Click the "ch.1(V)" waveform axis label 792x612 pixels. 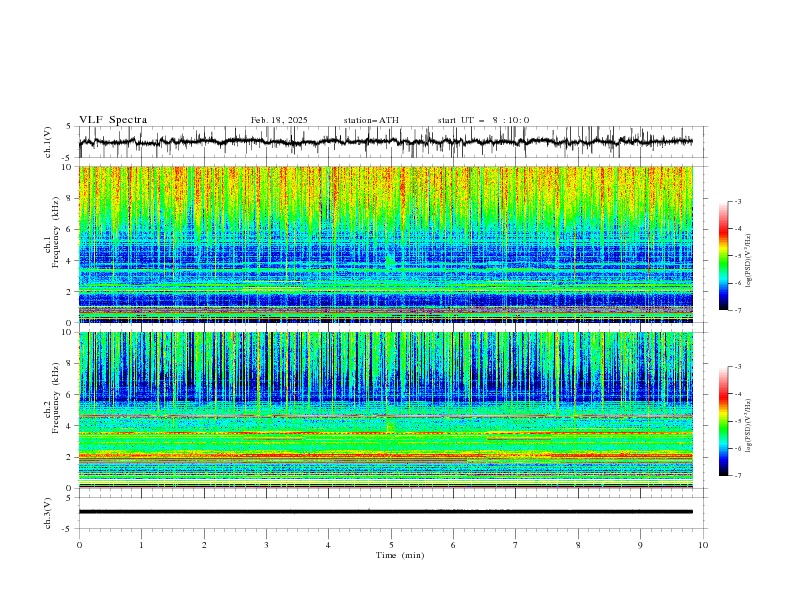pyautogui.click(x=48, y=142)
